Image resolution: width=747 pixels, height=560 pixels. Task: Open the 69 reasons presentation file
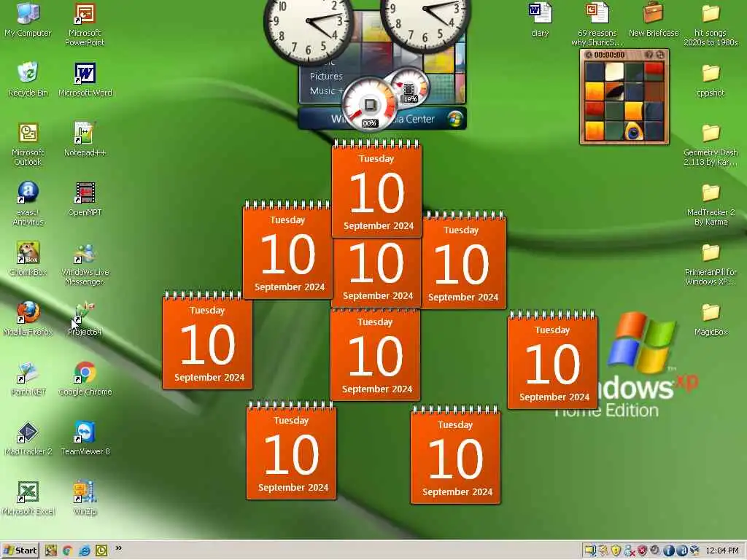click(597, 24)
